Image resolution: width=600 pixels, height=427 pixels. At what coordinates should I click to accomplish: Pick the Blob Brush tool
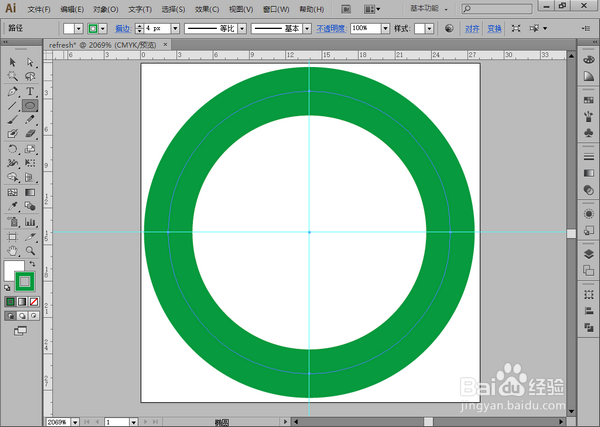tap(12, 134)
